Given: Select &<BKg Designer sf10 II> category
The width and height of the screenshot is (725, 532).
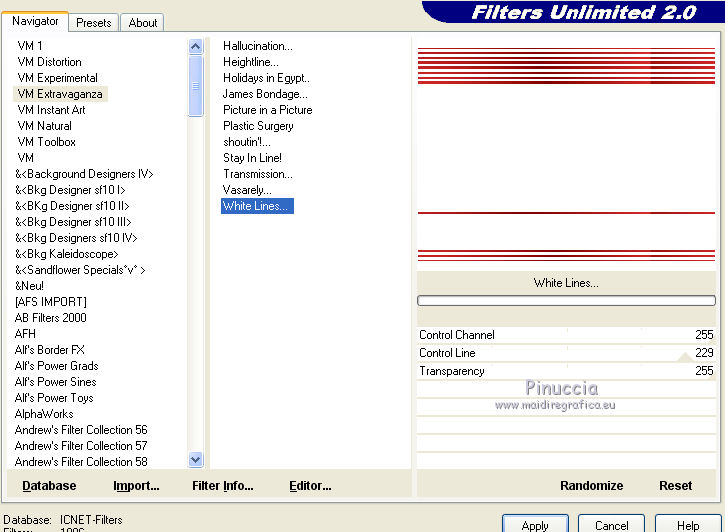Looking at the screenshot, I should (72, 206).
